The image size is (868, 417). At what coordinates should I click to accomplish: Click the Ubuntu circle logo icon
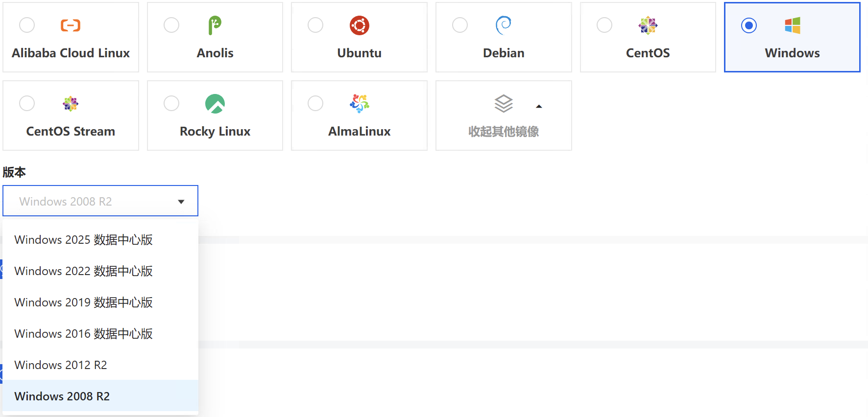tap(360, 25)
